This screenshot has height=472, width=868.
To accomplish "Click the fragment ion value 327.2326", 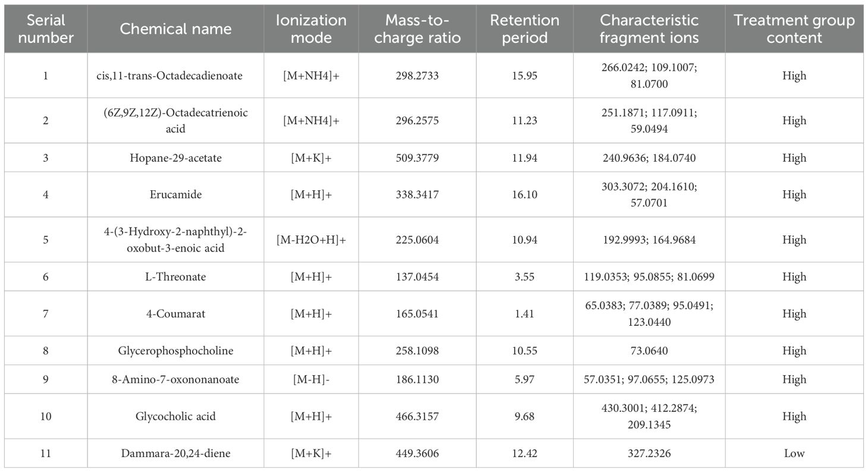I will click(649, 453).
